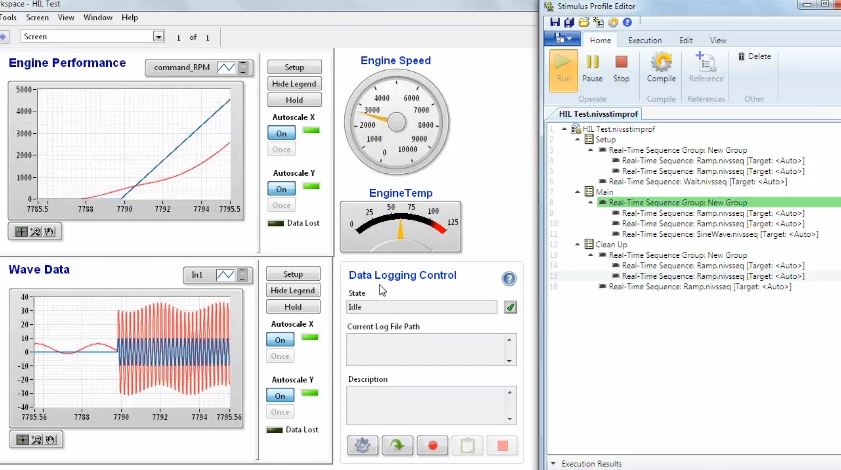Start data logging with red record button

coord(432,445)
